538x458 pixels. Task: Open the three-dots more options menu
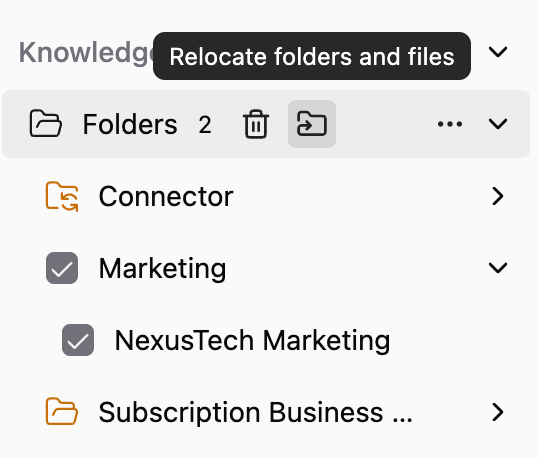pos(450,124)
